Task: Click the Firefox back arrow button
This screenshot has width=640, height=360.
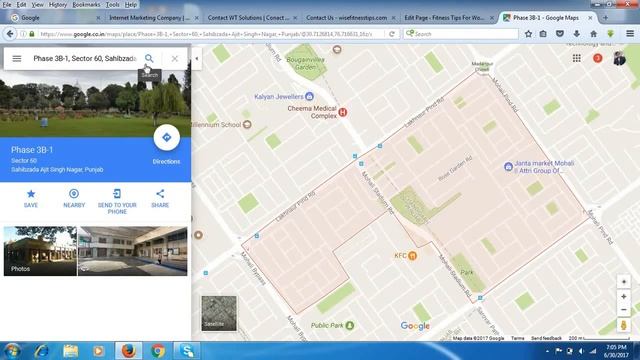Action: click(x=10, y=34)
